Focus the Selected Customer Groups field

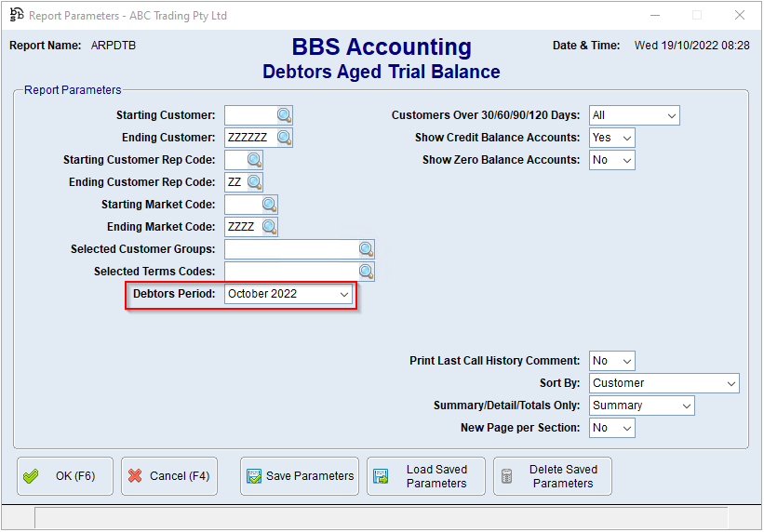tap(292, 249)
